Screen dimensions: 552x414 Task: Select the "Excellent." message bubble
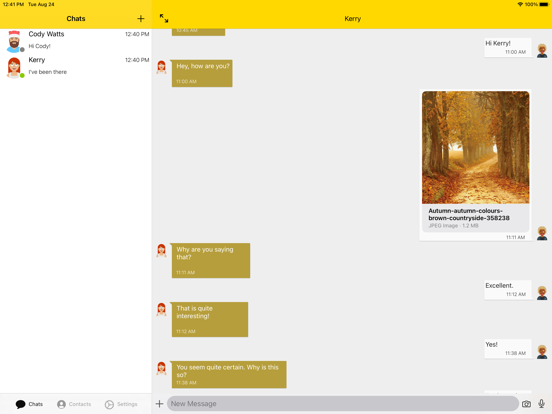508,290
